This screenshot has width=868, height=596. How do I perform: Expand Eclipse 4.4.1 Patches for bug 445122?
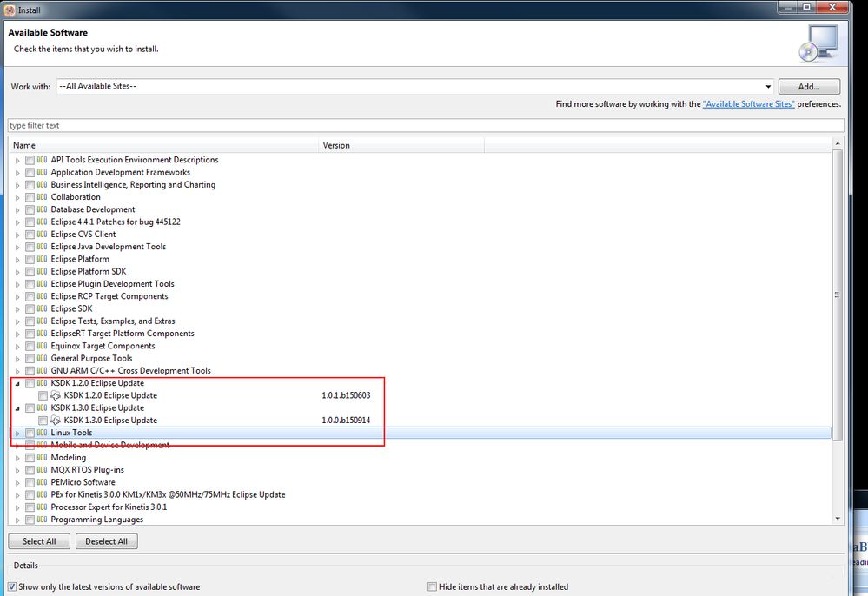(17, 222)
